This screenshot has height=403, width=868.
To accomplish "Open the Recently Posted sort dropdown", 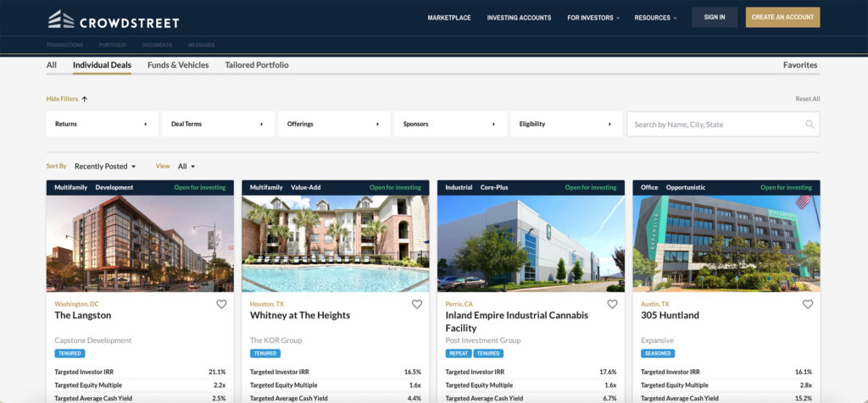I will pos(105,167).
